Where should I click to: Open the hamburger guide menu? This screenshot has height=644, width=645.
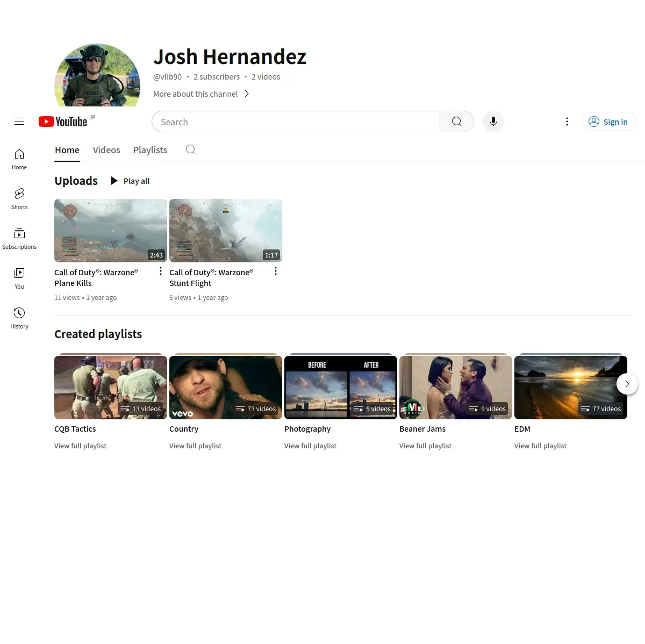pos(19,121)
